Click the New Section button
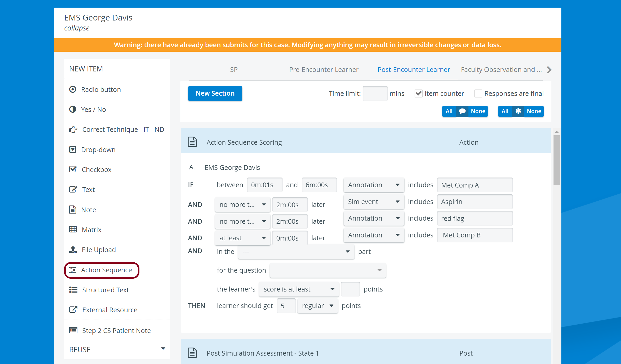 [215, 93]
